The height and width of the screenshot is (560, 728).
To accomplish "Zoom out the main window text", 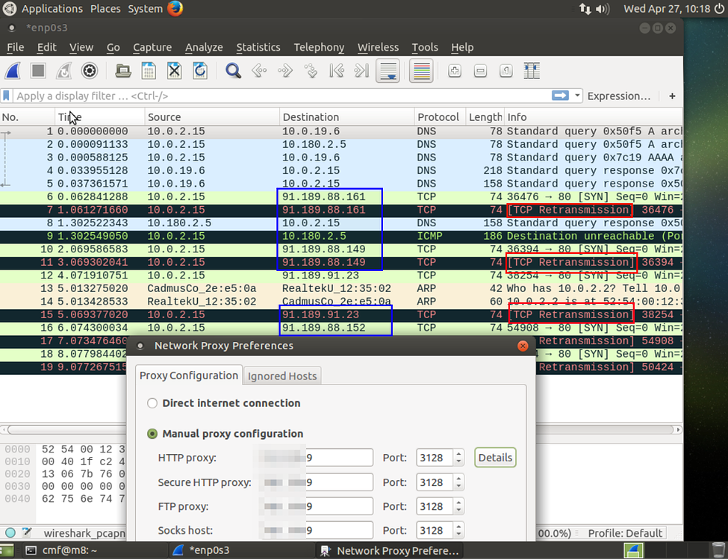I will (480, 71).
